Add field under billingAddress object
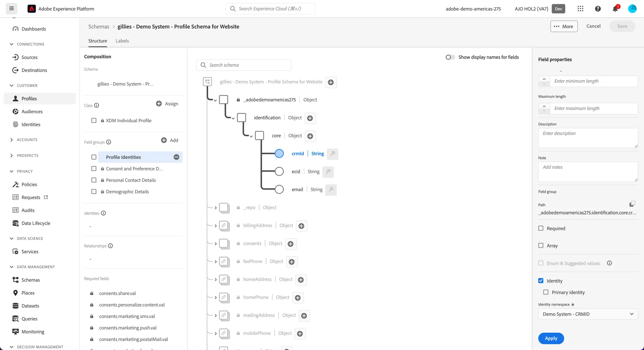This screenshot has width=644, height=350. click(x=302, y=226)
